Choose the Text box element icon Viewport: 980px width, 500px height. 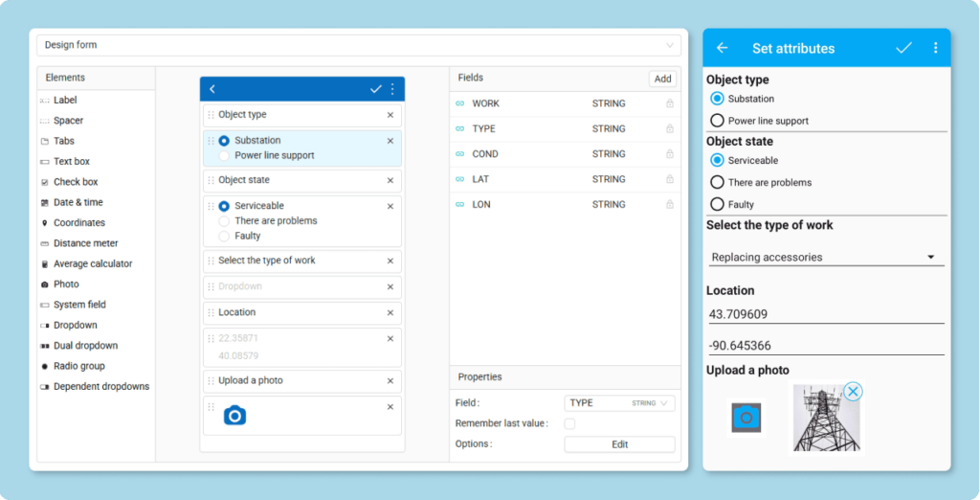tap(44, 162)
